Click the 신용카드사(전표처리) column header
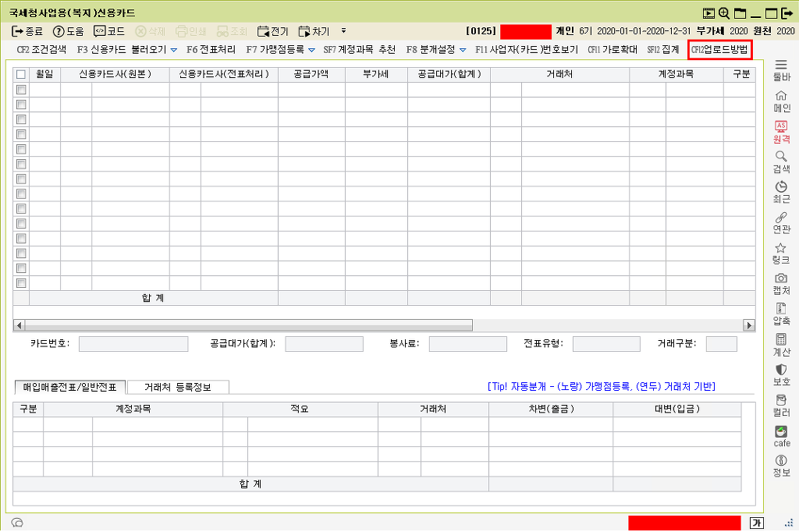 [224, 74]
